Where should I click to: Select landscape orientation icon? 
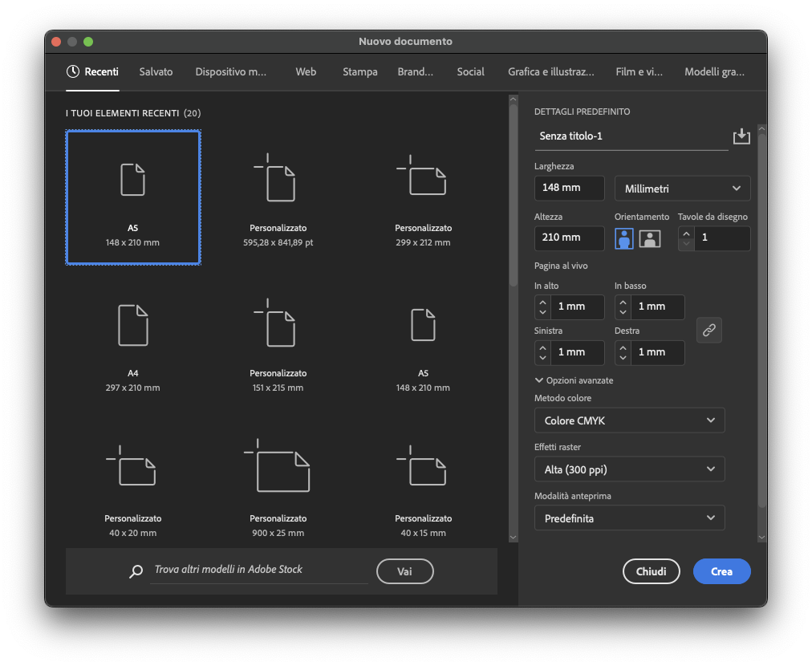point(649,238)
